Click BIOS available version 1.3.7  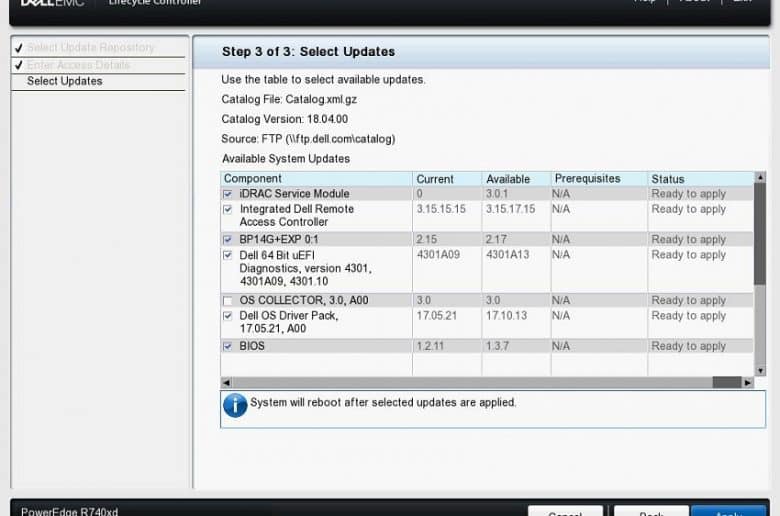tap(497, 346)
